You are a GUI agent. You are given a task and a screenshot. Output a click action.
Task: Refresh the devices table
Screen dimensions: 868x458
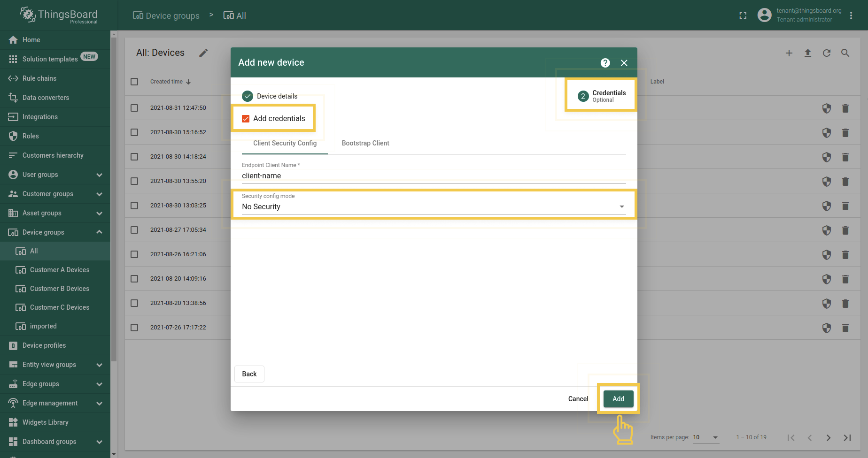pos(827,53)
